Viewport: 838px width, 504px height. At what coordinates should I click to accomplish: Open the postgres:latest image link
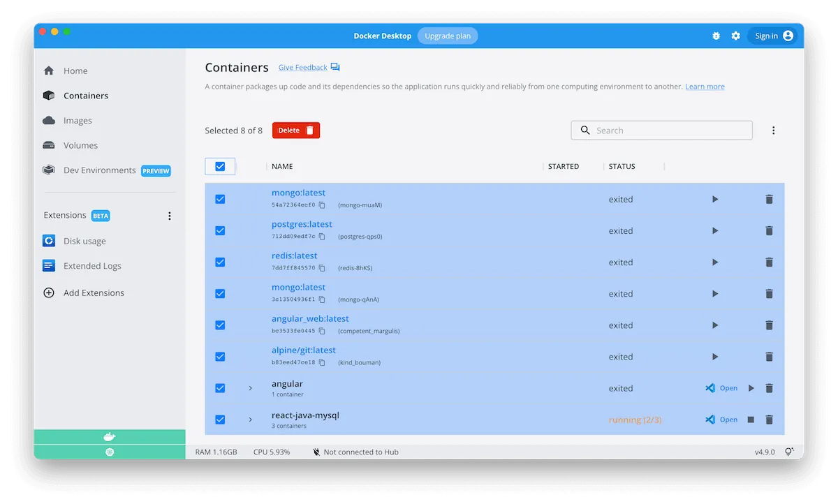point(302,224)
